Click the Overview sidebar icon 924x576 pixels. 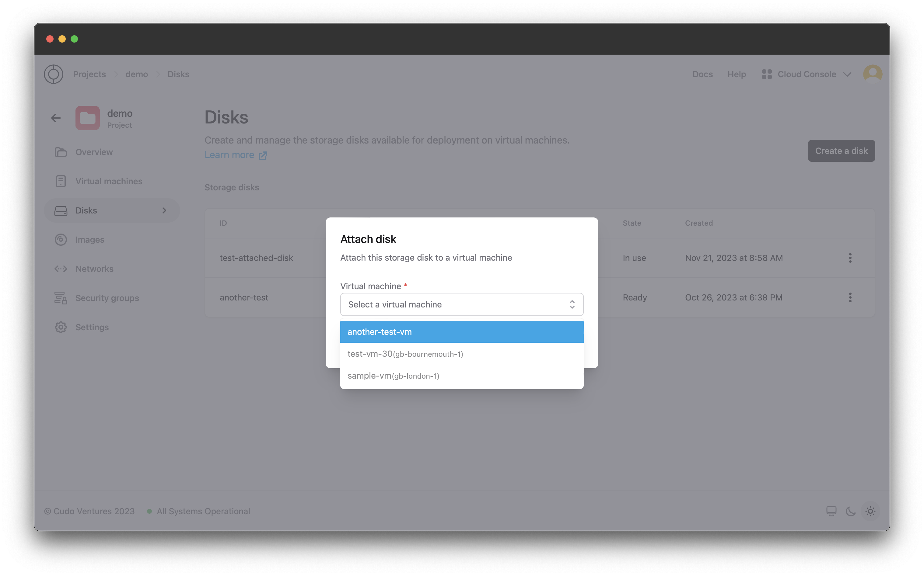coord(60,151)
